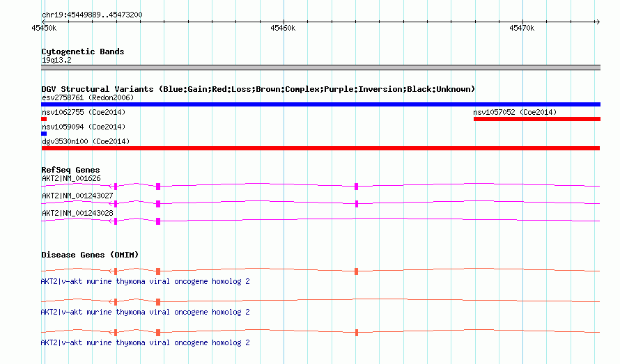Click the Disease Genes (OMIM) track title
Image resolution: width=620 pixels, height=364 pixels.
click(x=90, y=255)
